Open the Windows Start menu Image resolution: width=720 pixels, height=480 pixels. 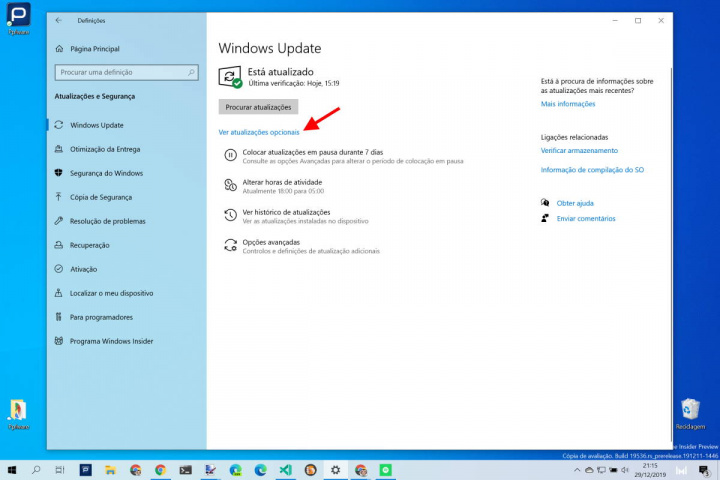(x=12, y=469)
